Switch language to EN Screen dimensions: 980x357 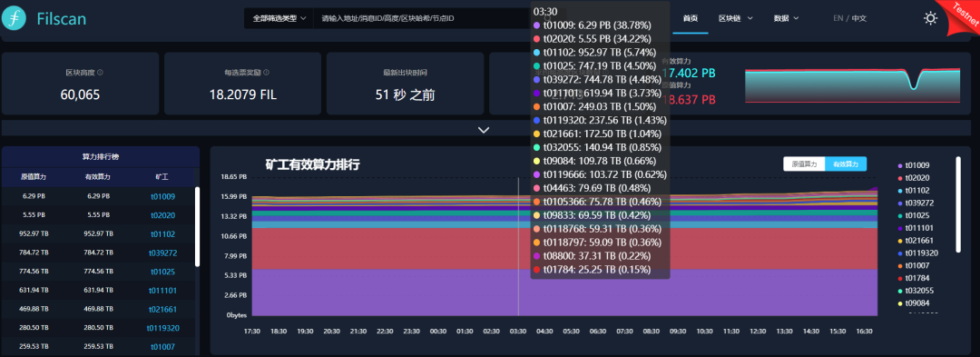pos(838,18)
